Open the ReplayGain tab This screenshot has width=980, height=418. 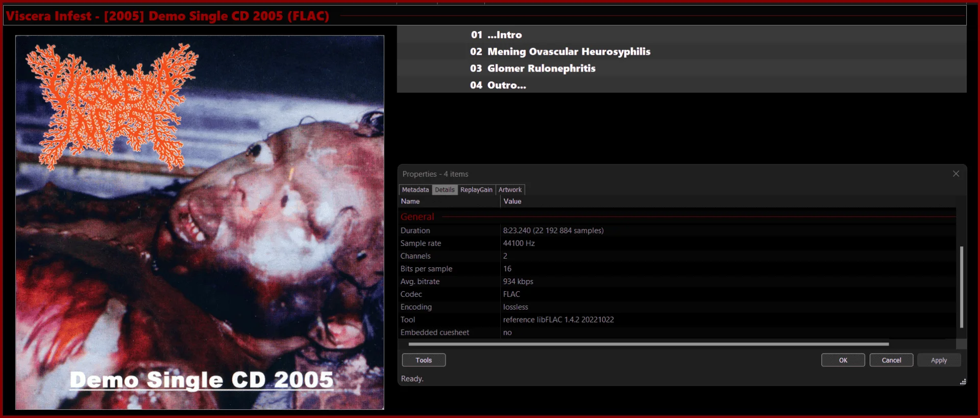coord(476,190)
